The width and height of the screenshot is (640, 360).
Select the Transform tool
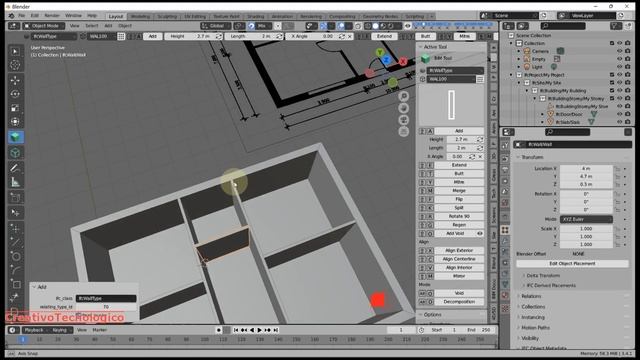click(x=15, y=122)
